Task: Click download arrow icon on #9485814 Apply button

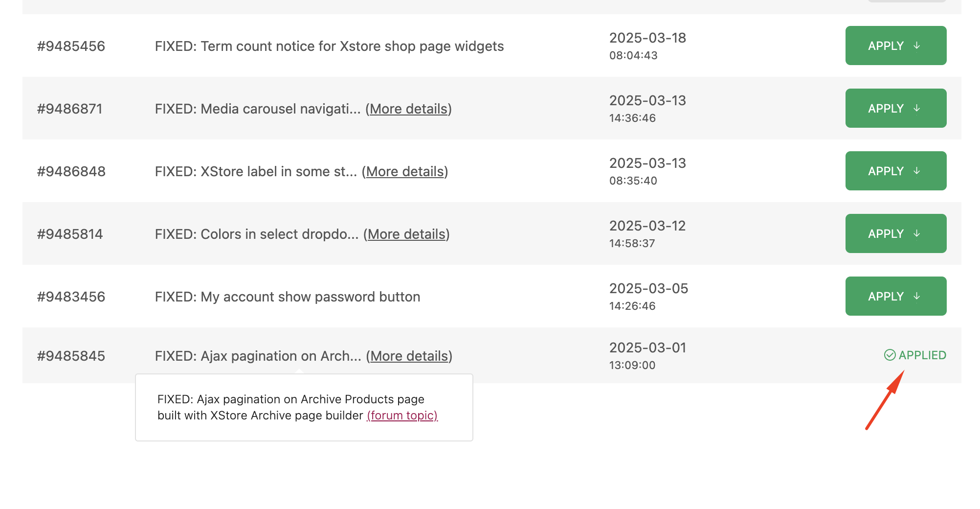Action: pyautogui.click(x=917, y=233)
